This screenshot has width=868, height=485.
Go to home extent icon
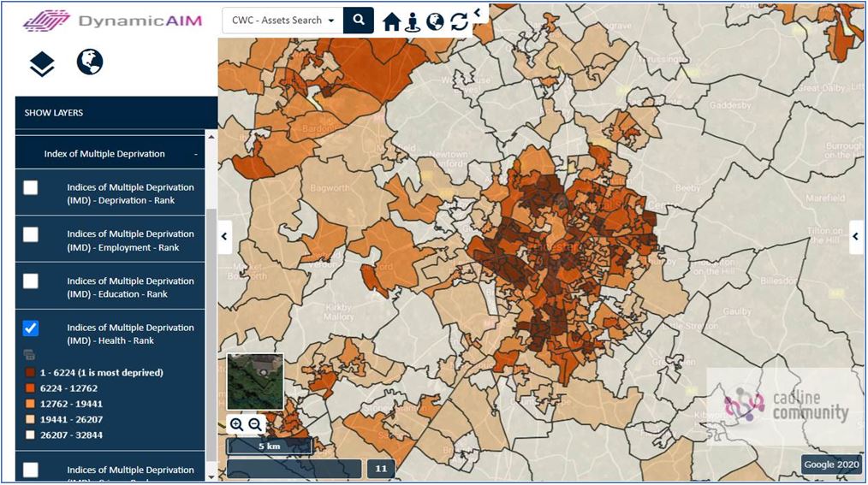point(391,22)
